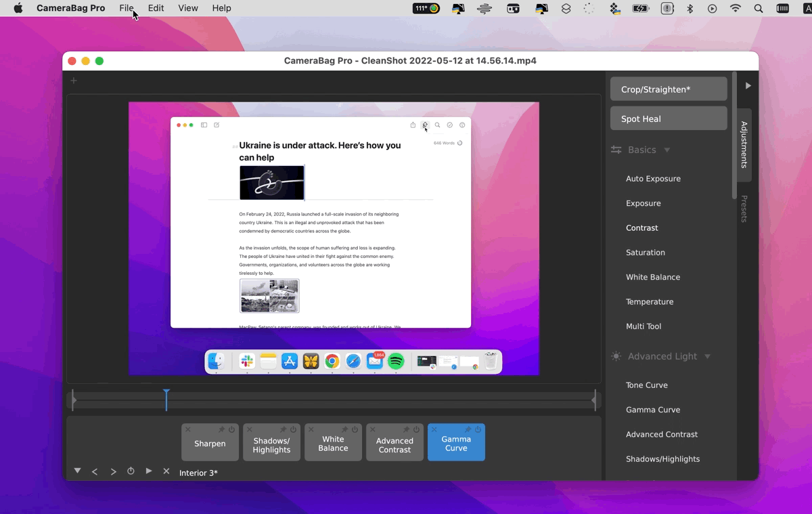
Task: Add Tone Curve adjustment
Action: point(646,385)
